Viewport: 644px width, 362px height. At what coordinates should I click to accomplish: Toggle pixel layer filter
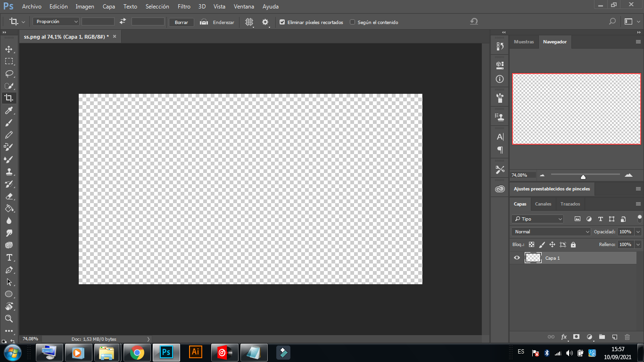577,219
